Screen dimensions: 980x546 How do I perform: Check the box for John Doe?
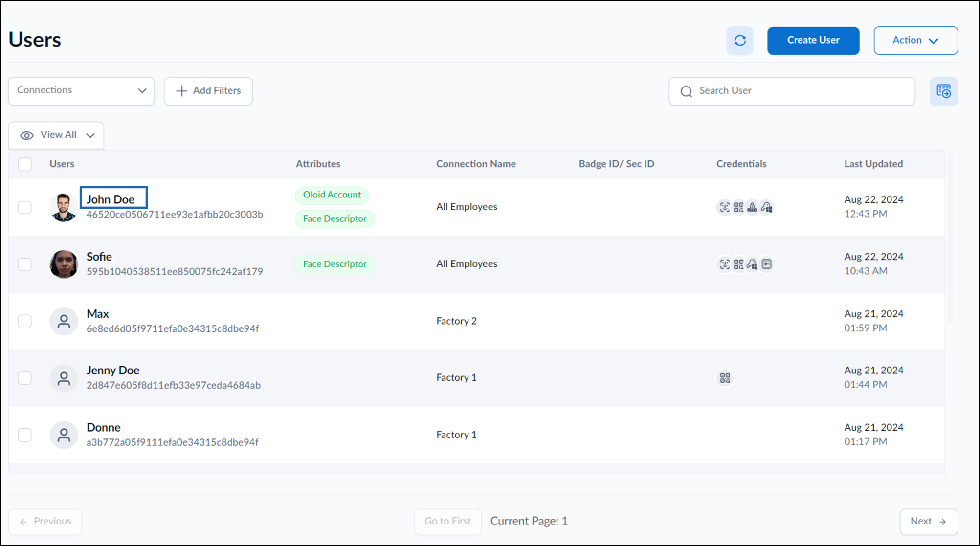pos(24,207)
